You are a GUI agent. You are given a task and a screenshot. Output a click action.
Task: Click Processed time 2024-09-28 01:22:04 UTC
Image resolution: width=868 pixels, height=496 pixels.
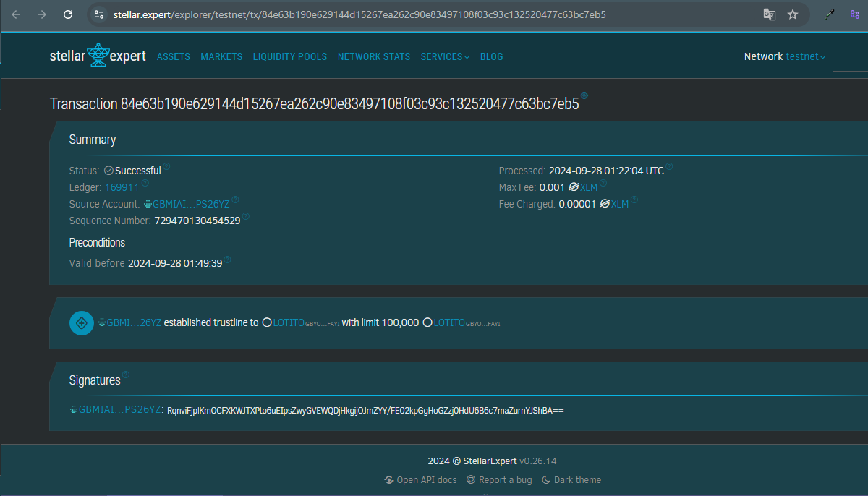click(606, 171)
